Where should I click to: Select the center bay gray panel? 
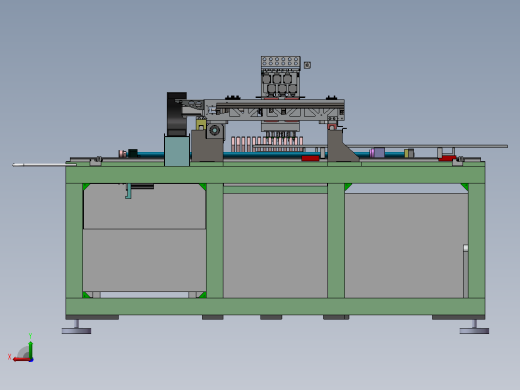(275, 246)
